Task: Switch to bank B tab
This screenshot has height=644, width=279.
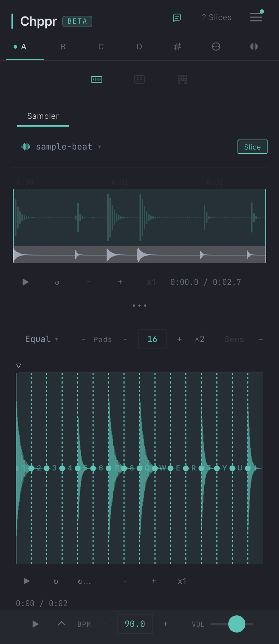Action: pos(63,47)
